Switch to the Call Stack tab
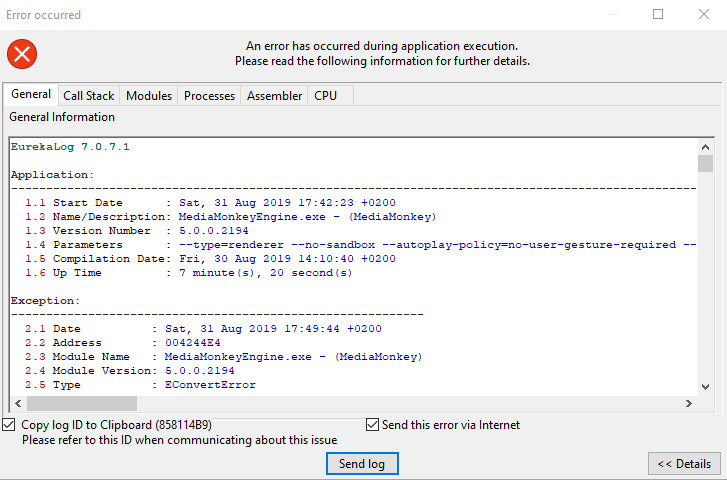 (88, 96)
